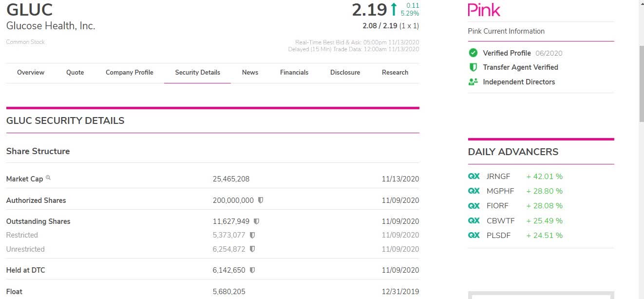Click the Authorized Shares value 200,000,000
644x299 pixels.
(x=233, y=200)
